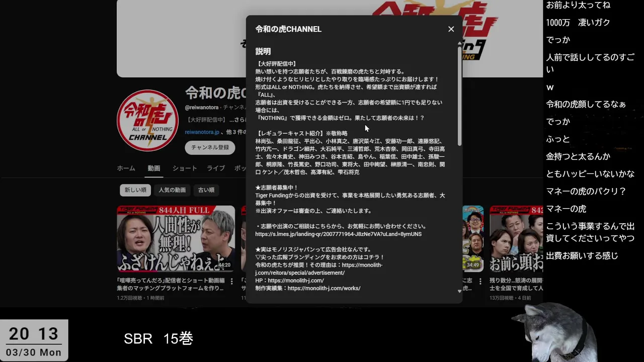Click the 【レギュラーキャスト紹介】 text line

coord(301,133)
